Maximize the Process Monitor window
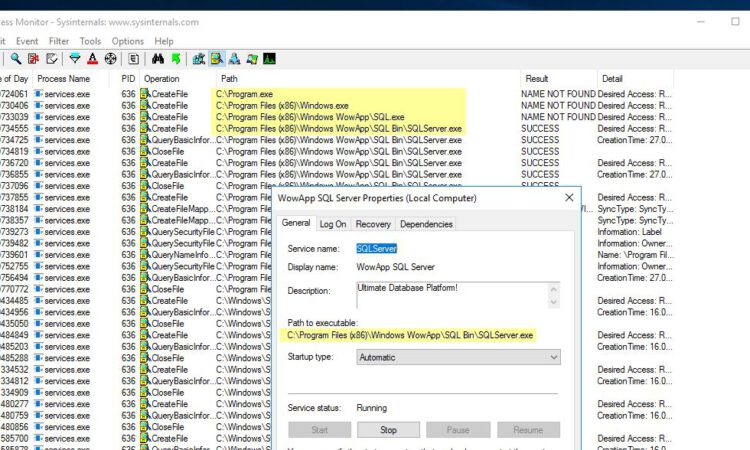 coord(735,22)
